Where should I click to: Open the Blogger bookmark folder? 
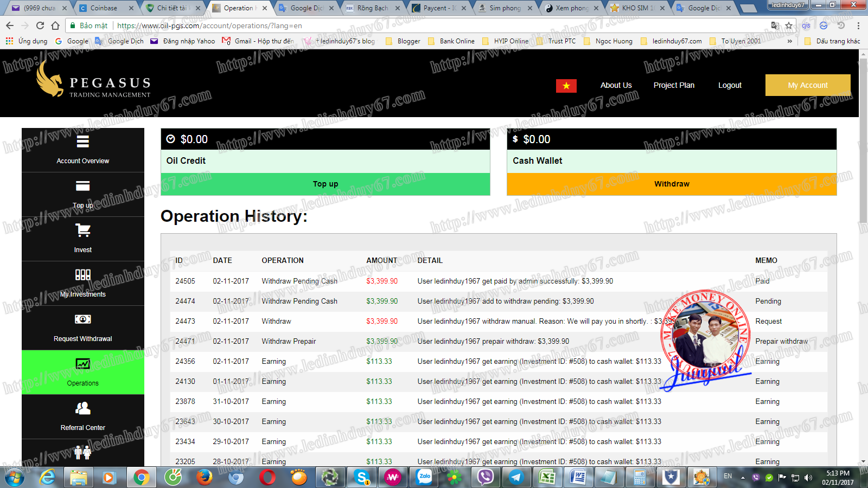[x=403, y=41]
